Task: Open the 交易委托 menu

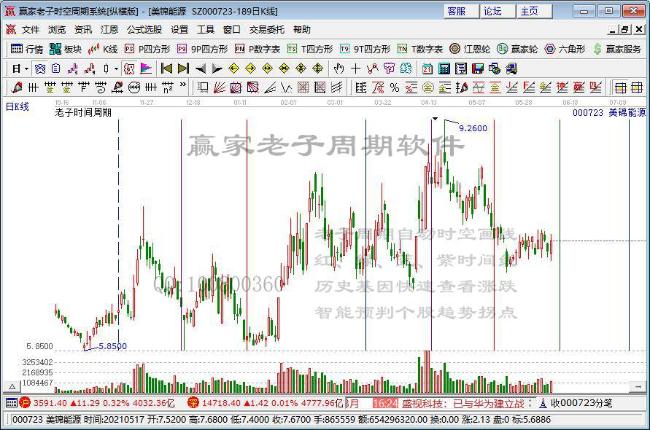Action: point(267,29)
